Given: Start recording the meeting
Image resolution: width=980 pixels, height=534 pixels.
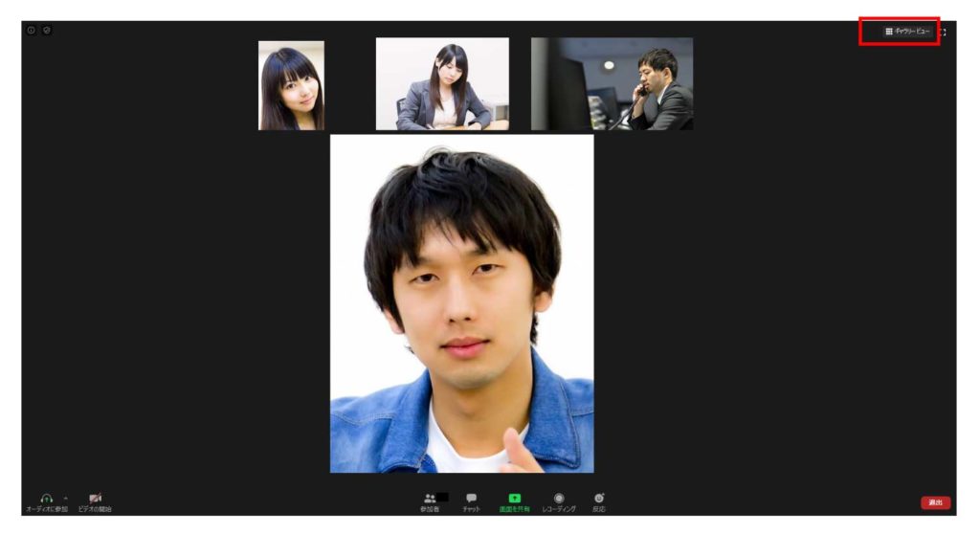Looking at the screenshot, I should point(559,499).
